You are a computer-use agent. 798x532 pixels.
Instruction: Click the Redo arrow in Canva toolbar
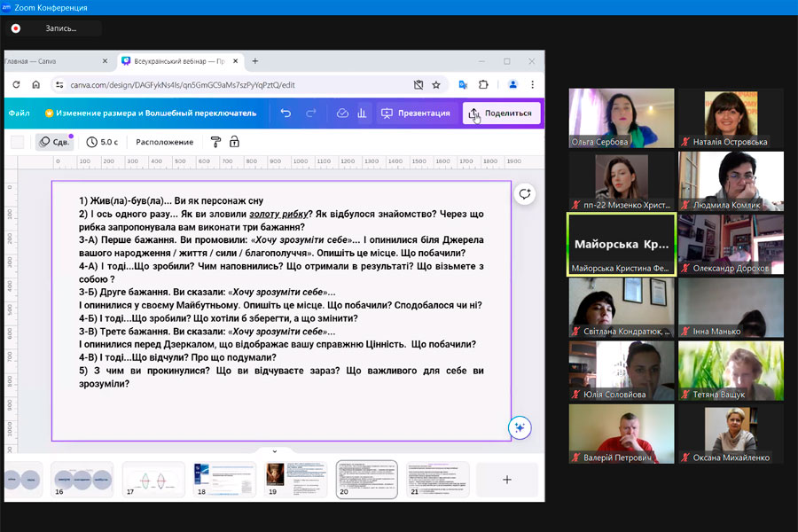click(x=311, y=113)
